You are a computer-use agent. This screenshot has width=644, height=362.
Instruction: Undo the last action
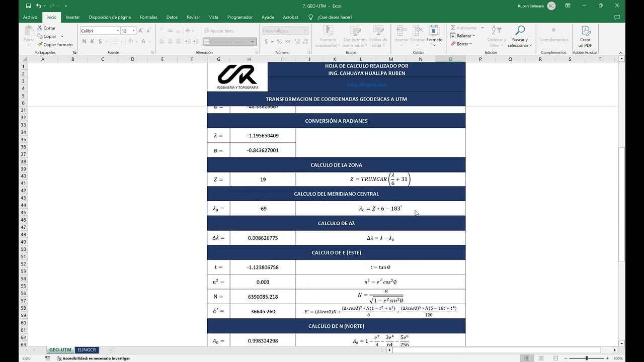[39, 6]
